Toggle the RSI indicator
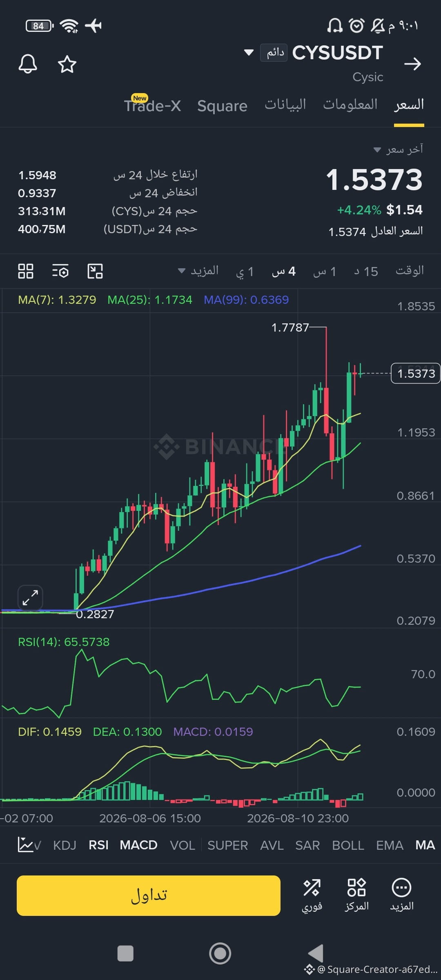This screenshot has width=441, height=980. pos(98,845)
